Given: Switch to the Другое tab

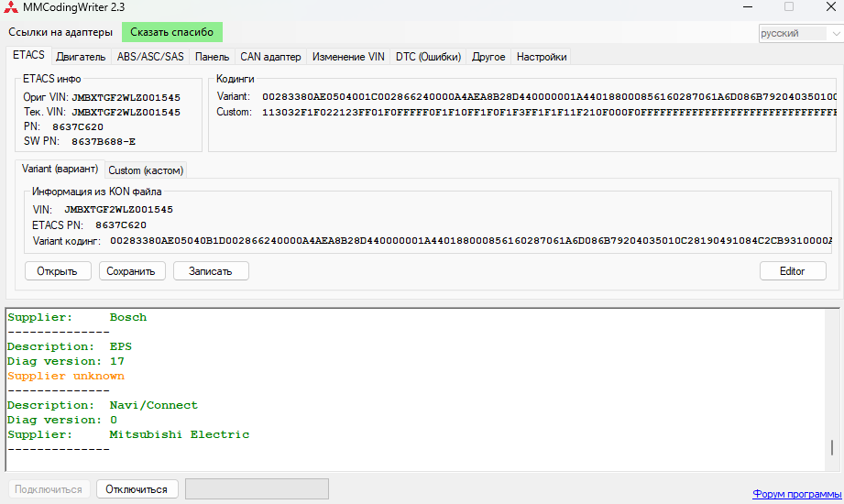Looking at the screenshot, I should (488, 57).
